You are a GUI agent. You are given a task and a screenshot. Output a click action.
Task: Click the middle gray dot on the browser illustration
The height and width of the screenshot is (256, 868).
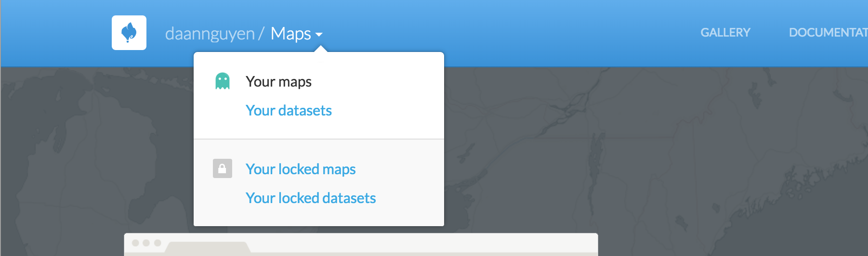(x=146, y=243)
